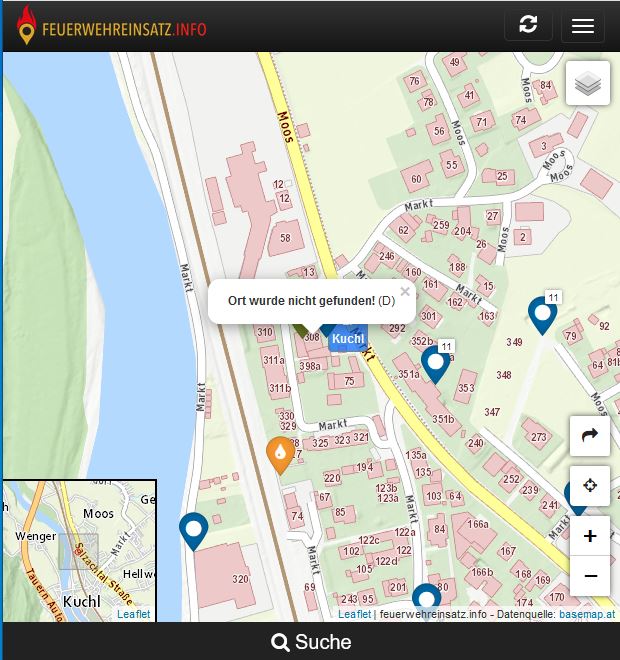
Task: Click the blue marker at bottom near 80
Action: 427,599
